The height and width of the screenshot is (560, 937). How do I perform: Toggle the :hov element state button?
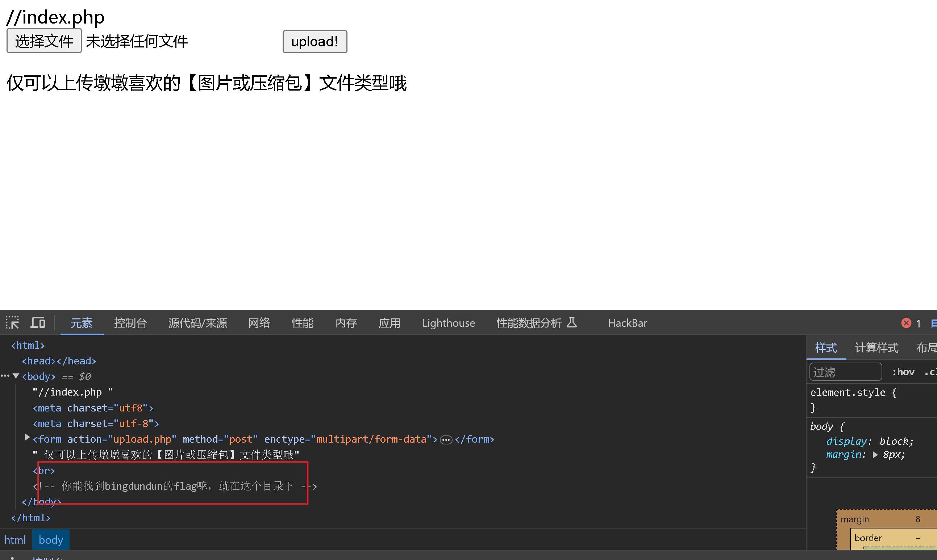[x=903, y=372]
